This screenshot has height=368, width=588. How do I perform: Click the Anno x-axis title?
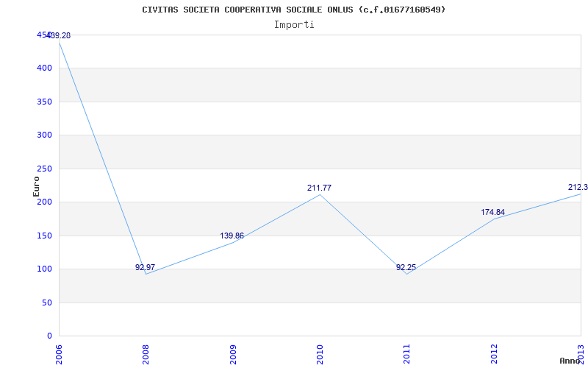point(570,361)
